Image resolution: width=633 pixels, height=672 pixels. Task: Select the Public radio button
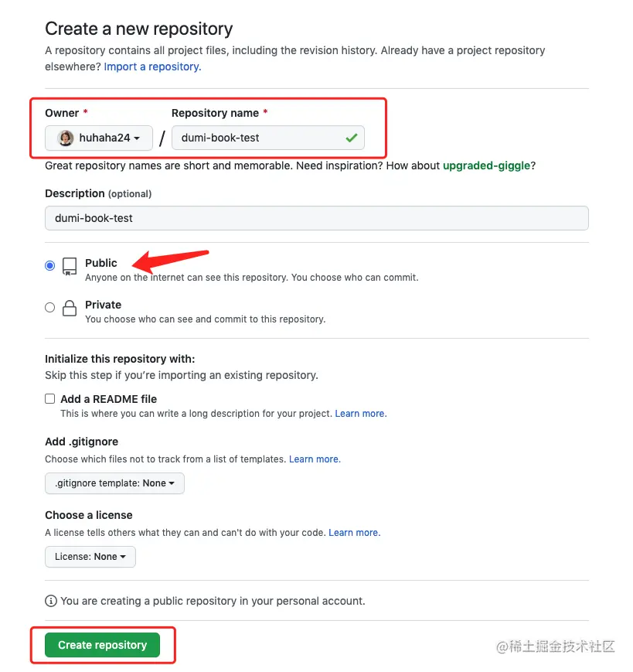point(50,266)
